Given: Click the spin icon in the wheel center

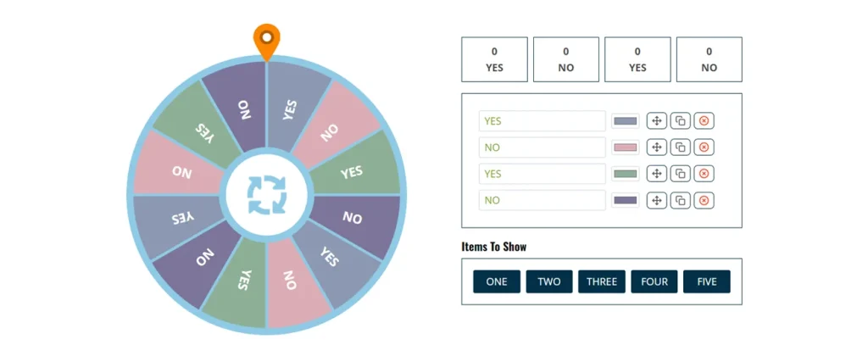Looking at the screenshot, I should (x=267, y=195).
